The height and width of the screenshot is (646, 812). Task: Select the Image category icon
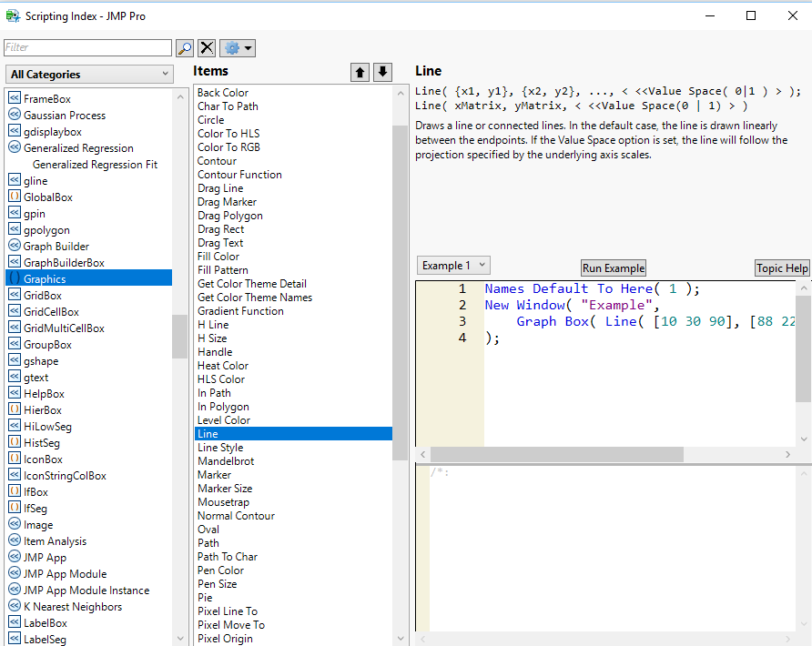[15, 525]
